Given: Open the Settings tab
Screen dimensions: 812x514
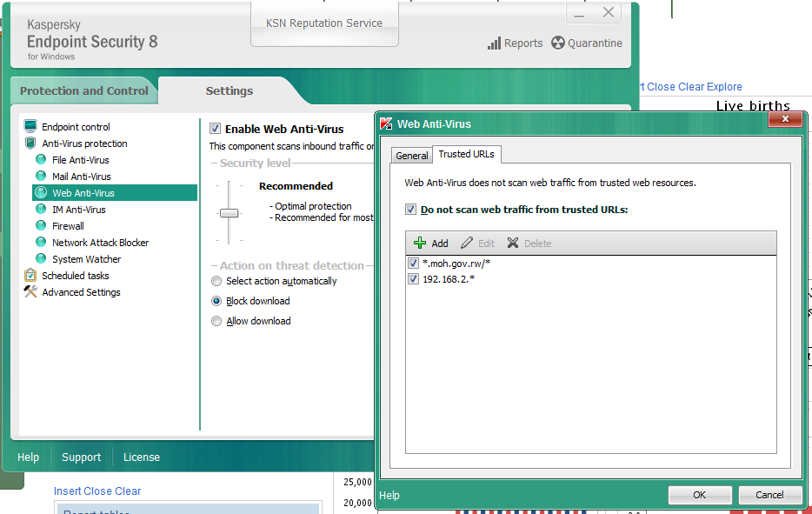Looking at the screenshot, I should click(x=230, y=90).
